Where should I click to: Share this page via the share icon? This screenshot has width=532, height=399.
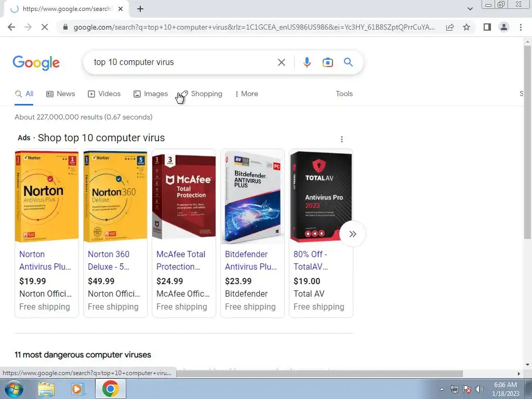450,27
